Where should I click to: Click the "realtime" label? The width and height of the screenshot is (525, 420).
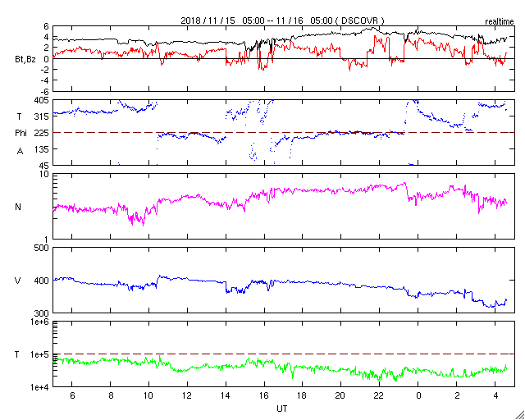[x=500, y=22]
